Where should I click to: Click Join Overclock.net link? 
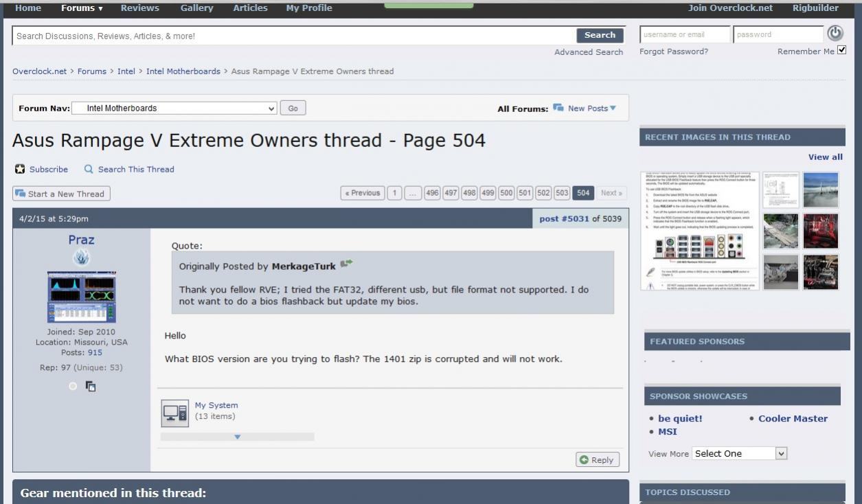(x=730, y=8)
